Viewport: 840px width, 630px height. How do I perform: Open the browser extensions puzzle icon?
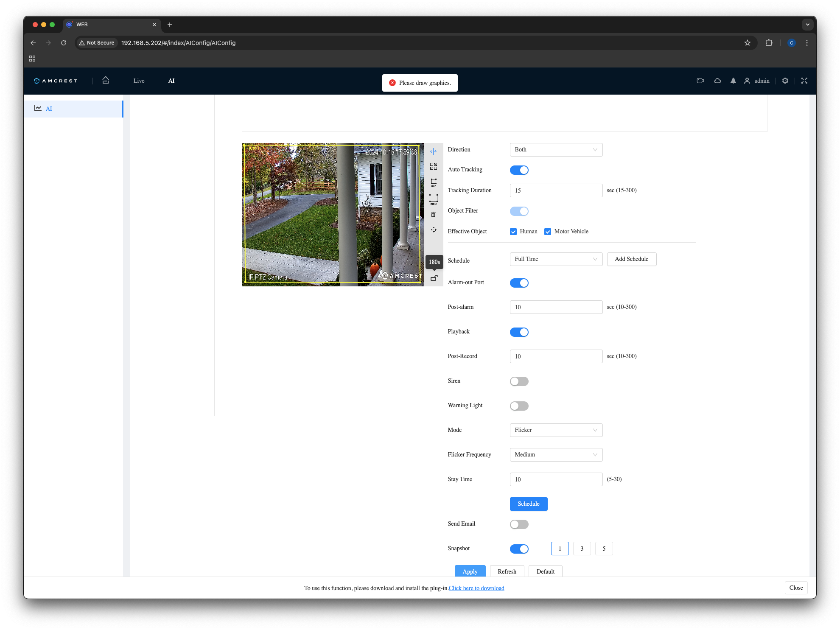(x=769, y=43)
